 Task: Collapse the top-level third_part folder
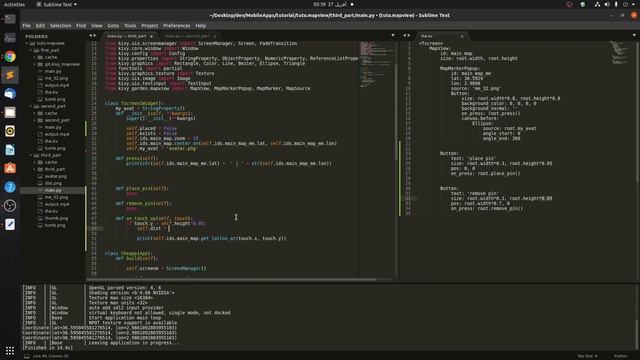point(31,155)
